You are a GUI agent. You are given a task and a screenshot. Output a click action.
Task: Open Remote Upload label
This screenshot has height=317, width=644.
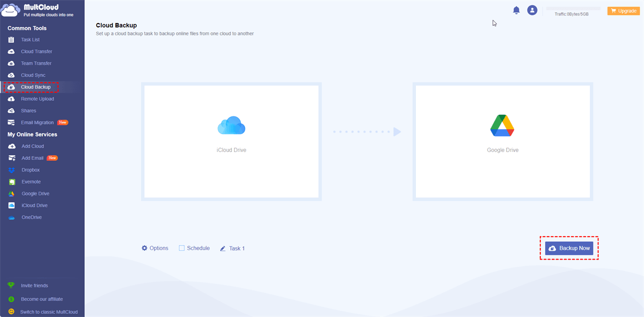38,99
